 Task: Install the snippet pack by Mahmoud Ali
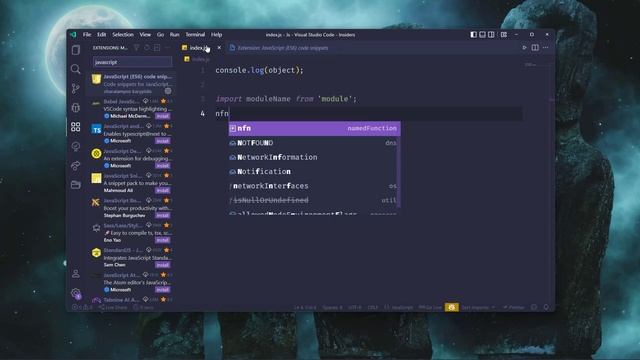click(x=162, y=191)
